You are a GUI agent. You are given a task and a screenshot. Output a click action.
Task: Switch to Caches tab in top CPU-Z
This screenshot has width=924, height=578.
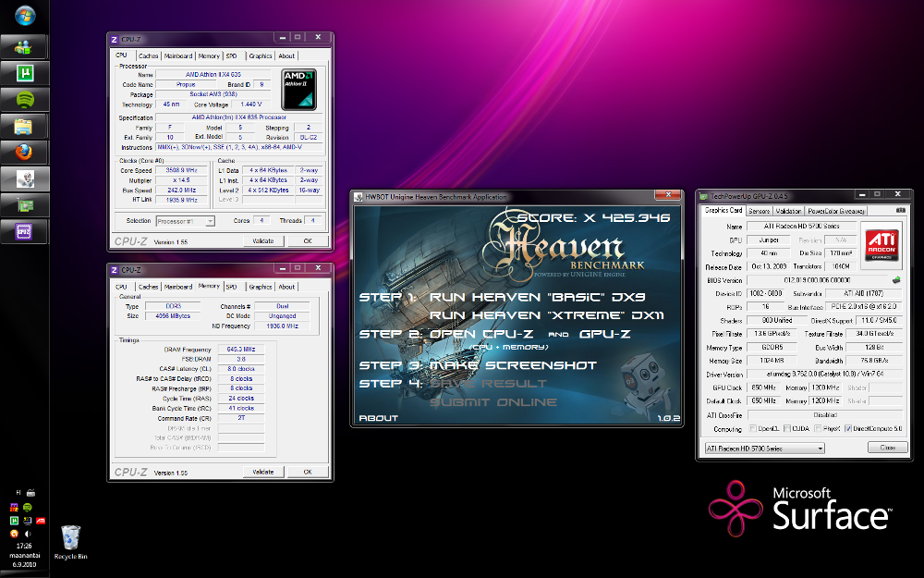coord(149,56)
